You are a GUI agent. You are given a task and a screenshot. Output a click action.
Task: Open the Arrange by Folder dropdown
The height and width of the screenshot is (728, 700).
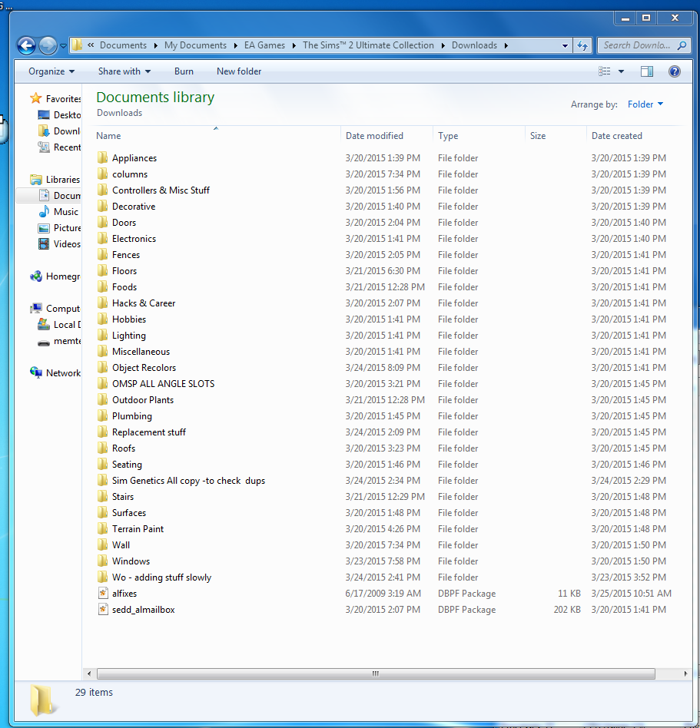coord(645,104)
